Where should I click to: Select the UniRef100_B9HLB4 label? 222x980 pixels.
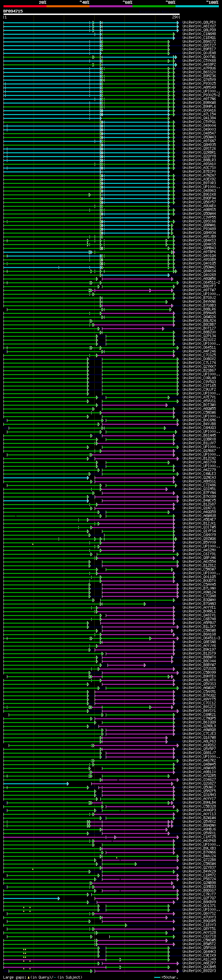coord(199,802)
